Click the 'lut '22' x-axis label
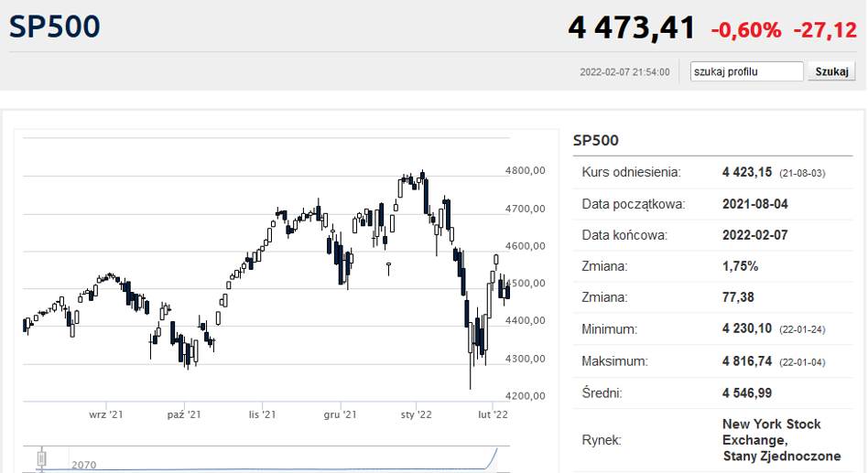868x473 pixels. (x=494, y=414)
